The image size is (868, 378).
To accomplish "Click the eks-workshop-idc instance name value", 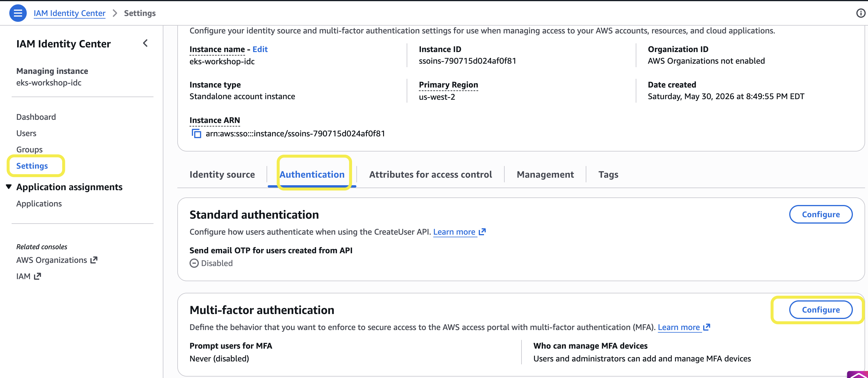I will [x=222, y=61].
